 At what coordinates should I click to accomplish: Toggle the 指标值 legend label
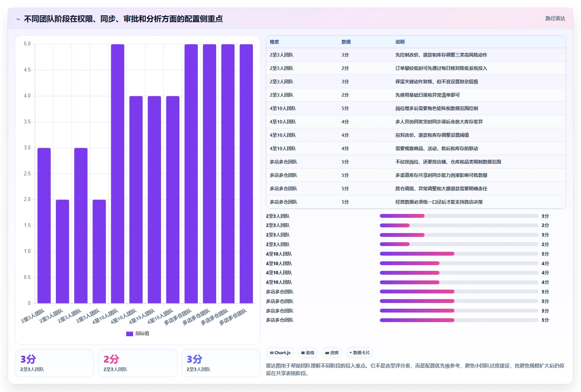point(142,334)
